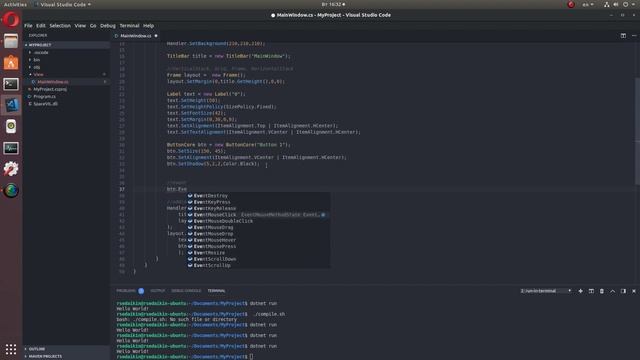The image size is (640, 360).
Task: Switch to the OUTPUT panel tab
Action: [158, 291]
